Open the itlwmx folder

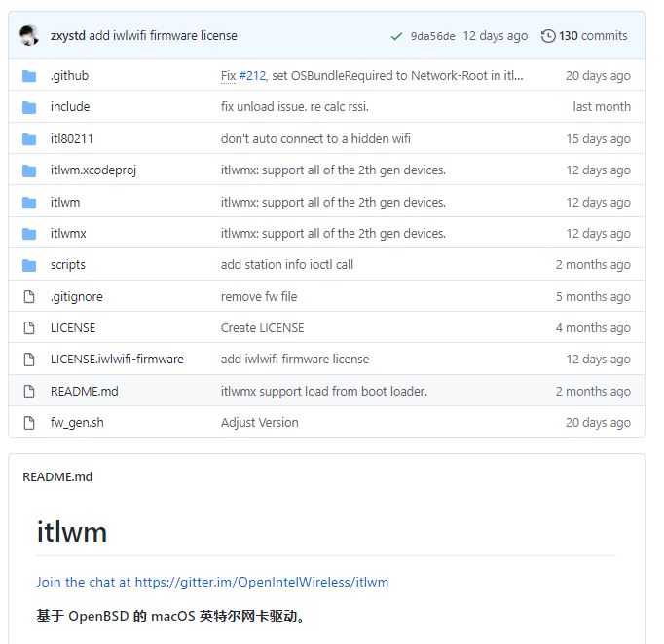[68, 234]
